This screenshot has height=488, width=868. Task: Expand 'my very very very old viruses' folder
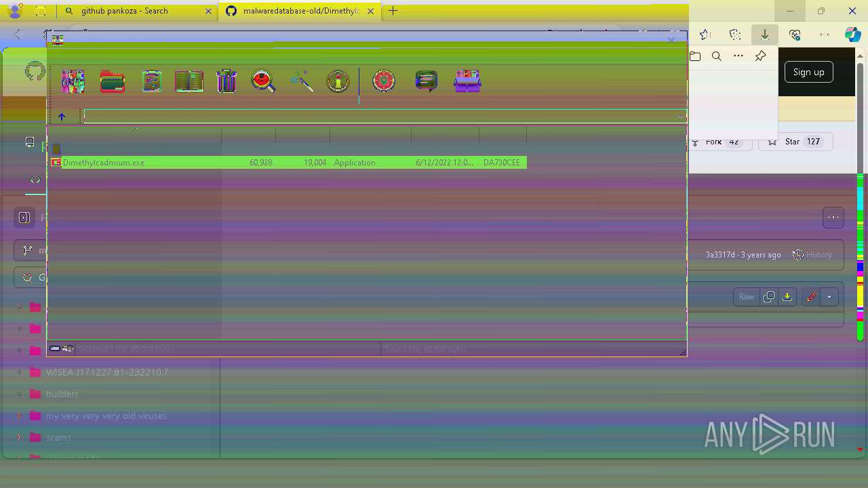click(19, 415)
